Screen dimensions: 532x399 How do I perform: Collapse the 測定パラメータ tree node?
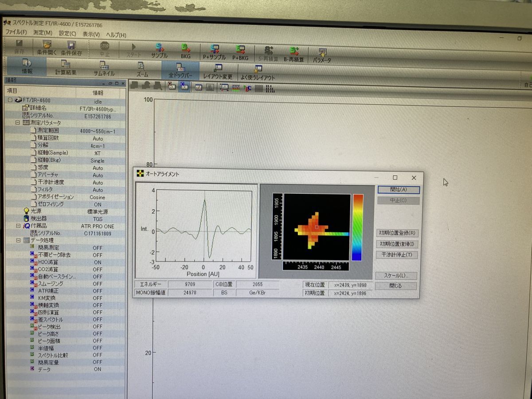coord(18,122)
